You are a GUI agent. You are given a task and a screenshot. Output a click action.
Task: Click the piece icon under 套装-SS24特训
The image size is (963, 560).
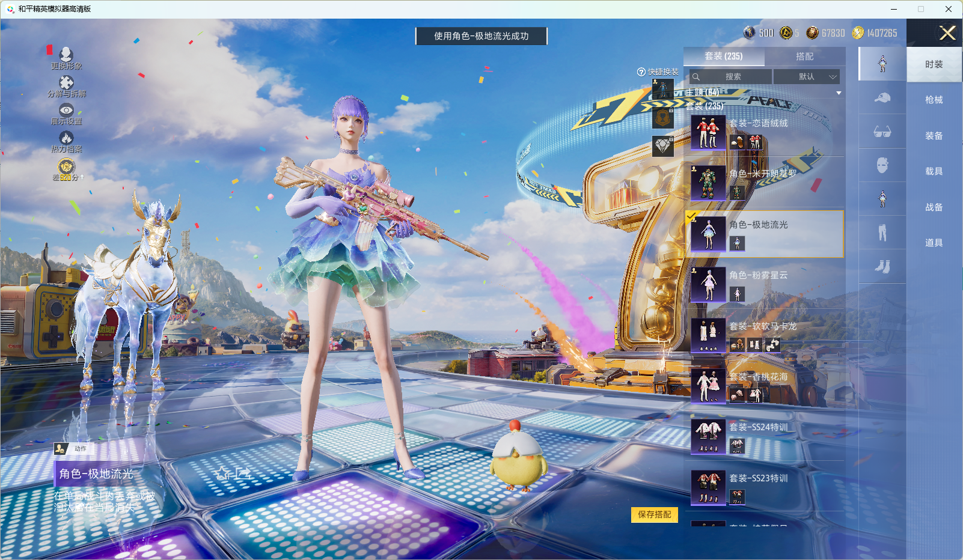737,446
